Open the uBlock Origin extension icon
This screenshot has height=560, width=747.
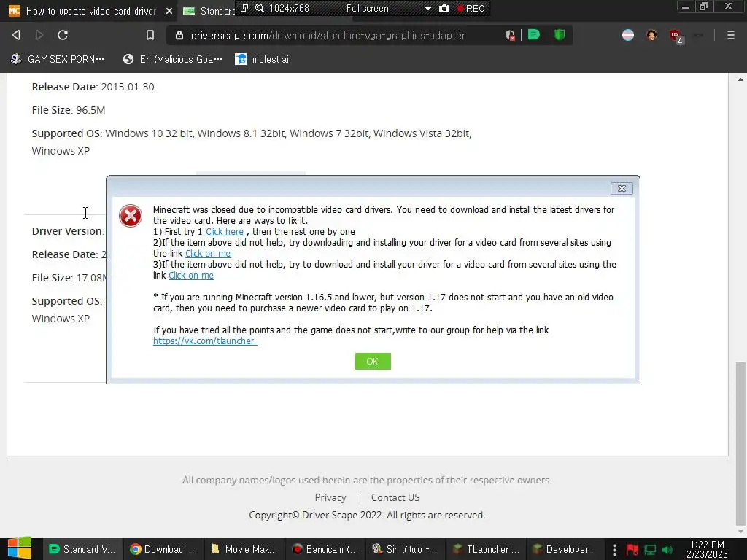(676, 36)
